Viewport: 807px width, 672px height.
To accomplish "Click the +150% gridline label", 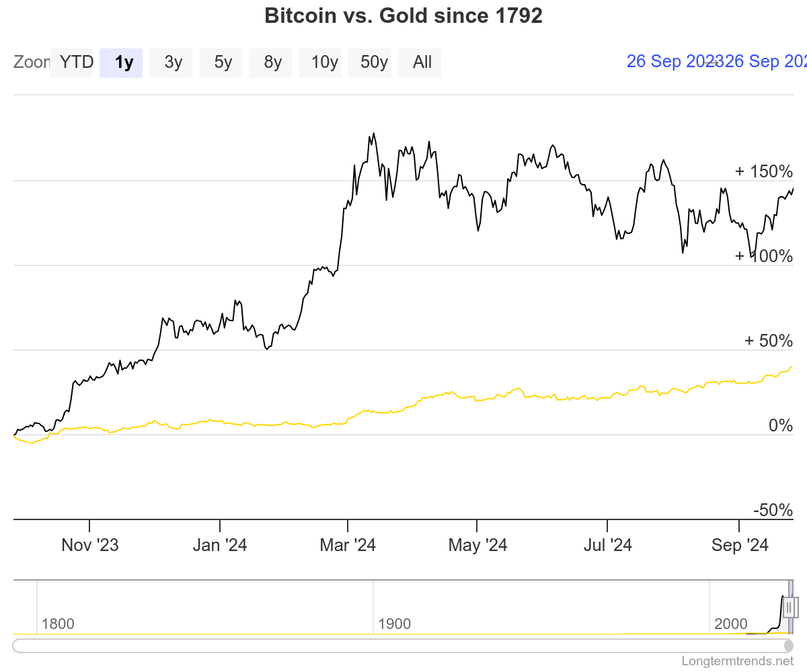I will (764, 171).
